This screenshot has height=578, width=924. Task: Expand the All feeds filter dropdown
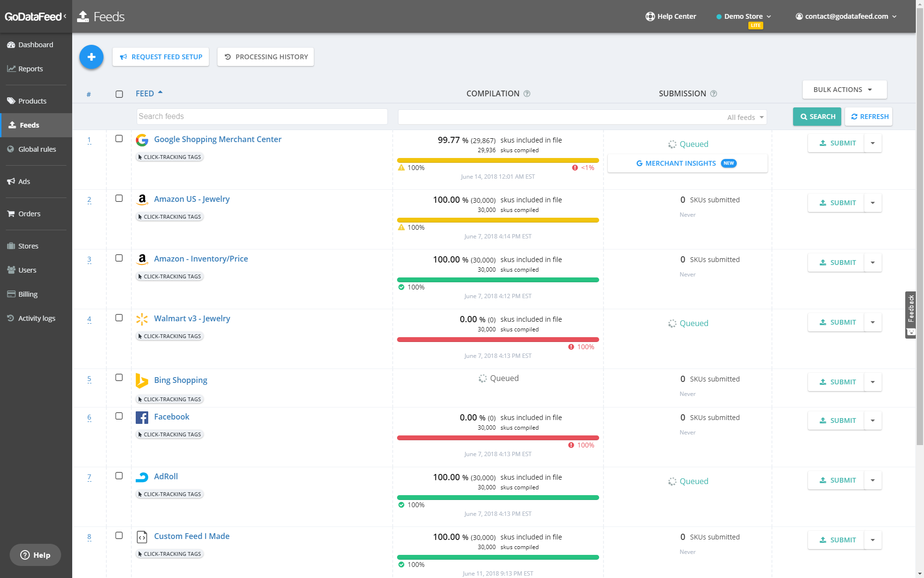tap(745, 117)
